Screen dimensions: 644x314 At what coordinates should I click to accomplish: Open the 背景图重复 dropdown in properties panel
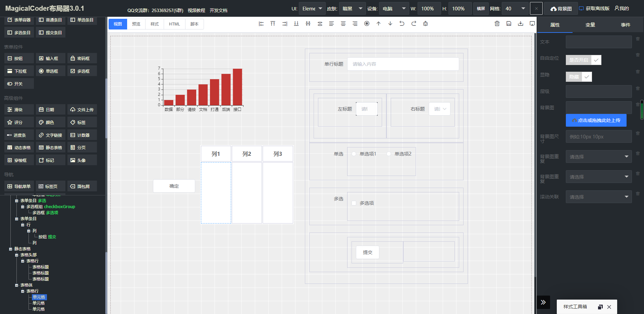pos(598,156)
